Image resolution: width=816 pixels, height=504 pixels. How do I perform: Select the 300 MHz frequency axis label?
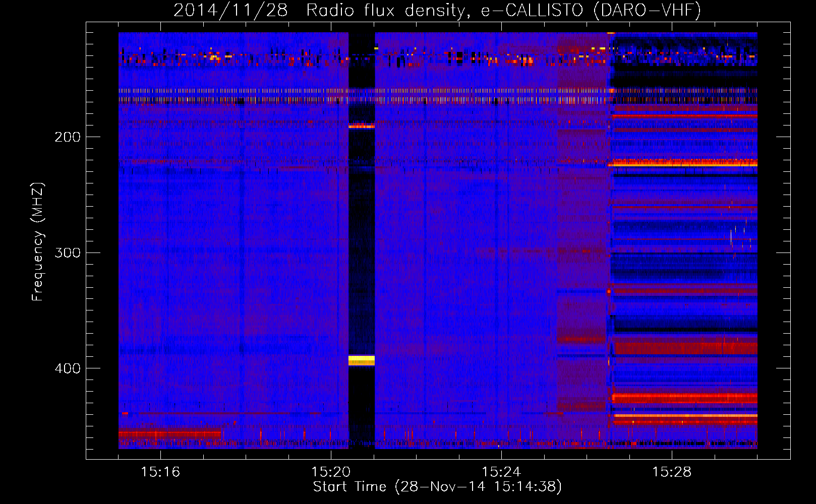pyautogui.click(x=68, y=253)
